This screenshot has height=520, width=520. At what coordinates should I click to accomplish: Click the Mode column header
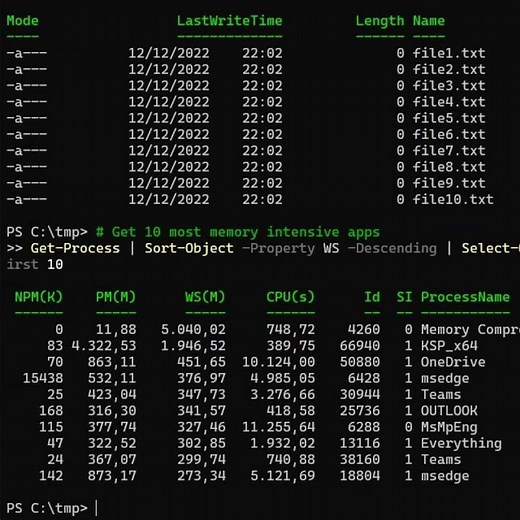[22, 21]
